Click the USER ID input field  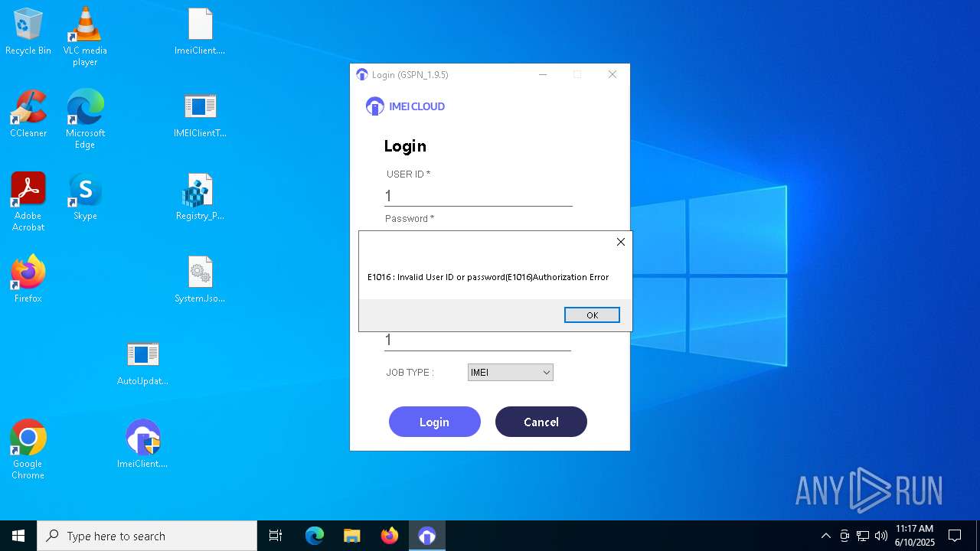pyautogui.click(x=479, y=196)
